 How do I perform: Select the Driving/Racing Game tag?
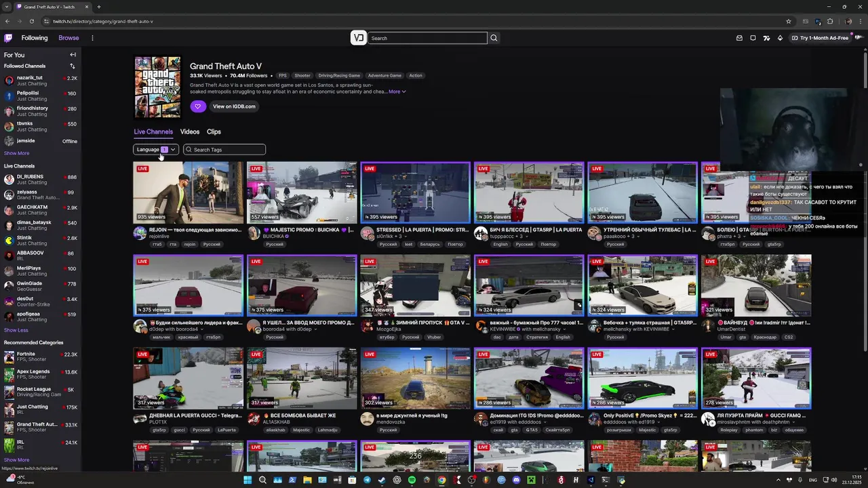point(339,76)
